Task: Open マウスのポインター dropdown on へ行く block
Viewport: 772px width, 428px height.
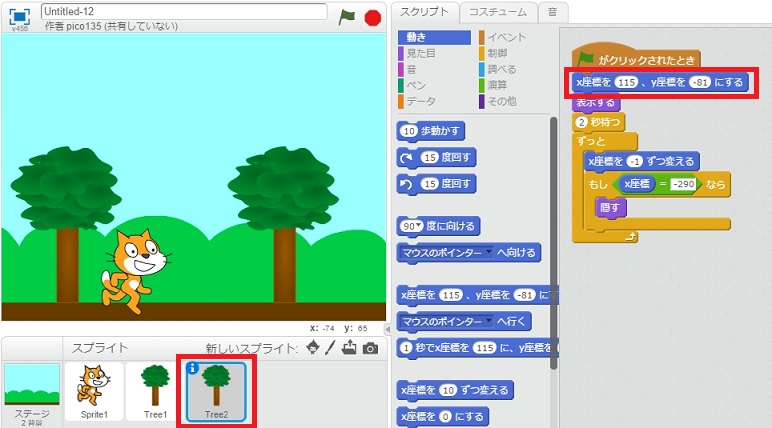Action: coord(488,321)
